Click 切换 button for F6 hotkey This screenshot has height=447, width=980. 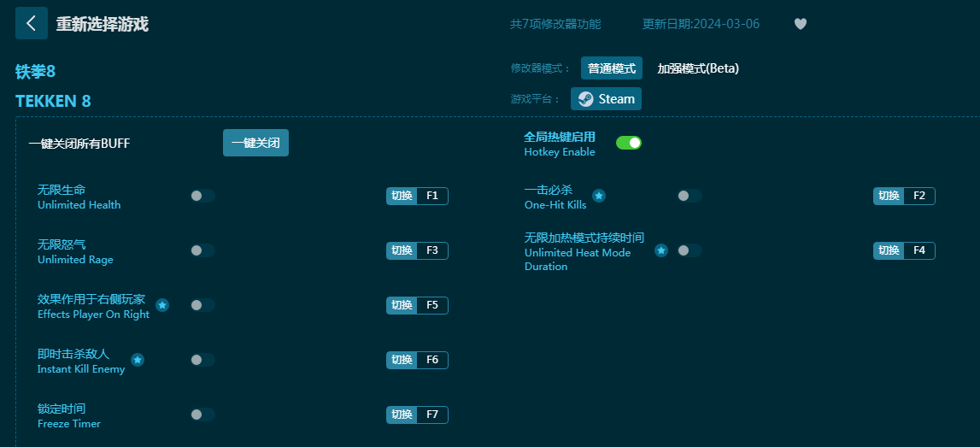coord(402,360)
